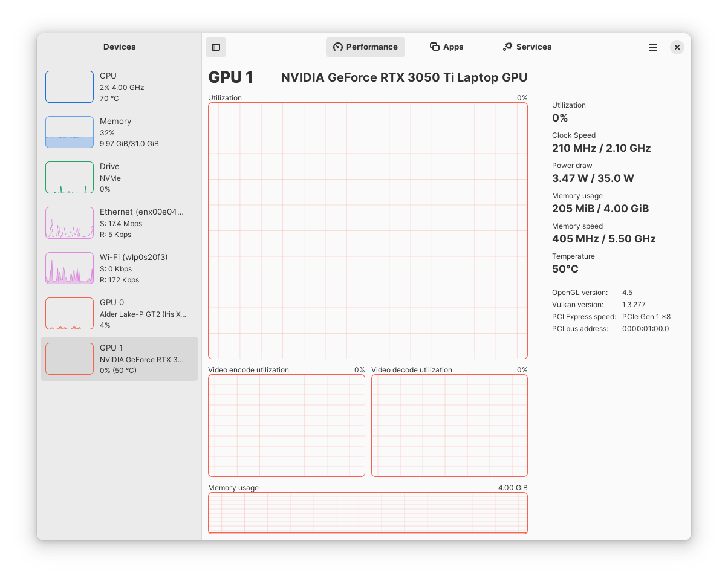Switch to the Apps tab
728x581 pixels.
coord(446,47)
